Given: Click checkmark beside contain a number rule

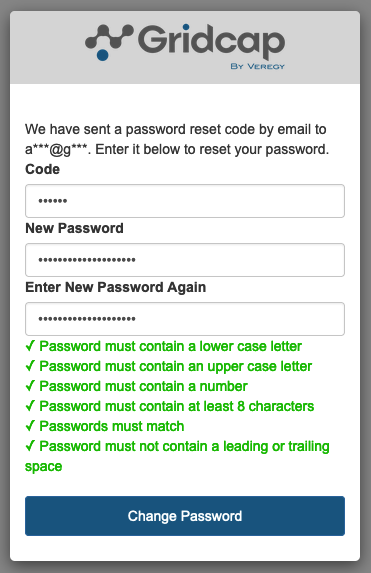Looking at the screenshot, I should click(30, 386).
